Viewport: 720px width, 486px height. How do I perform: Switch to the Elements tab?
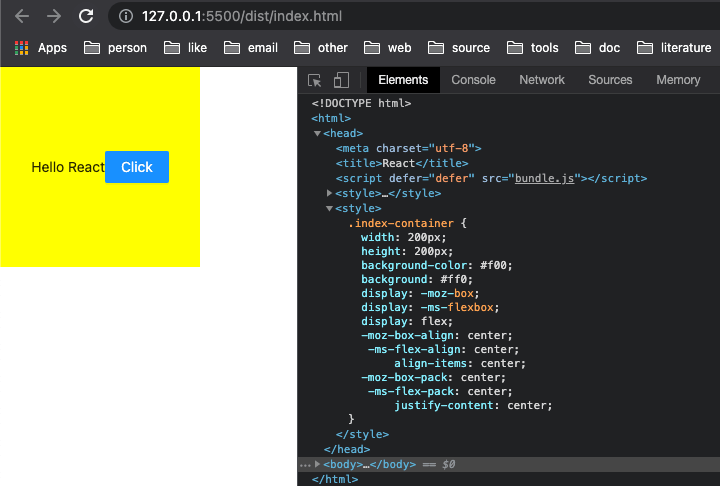403,80
